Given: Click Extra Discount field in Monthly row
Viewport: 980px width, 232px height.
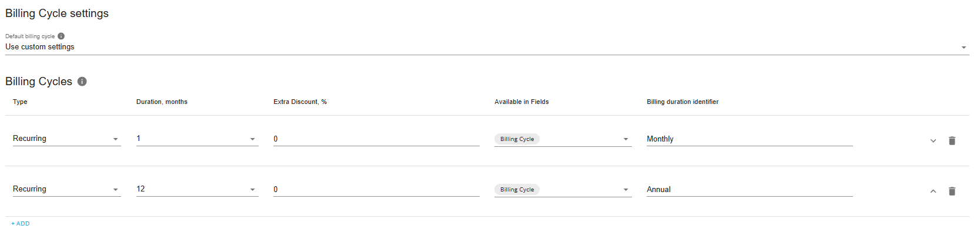Looking at the screenshot, I should tap(376, 139).
